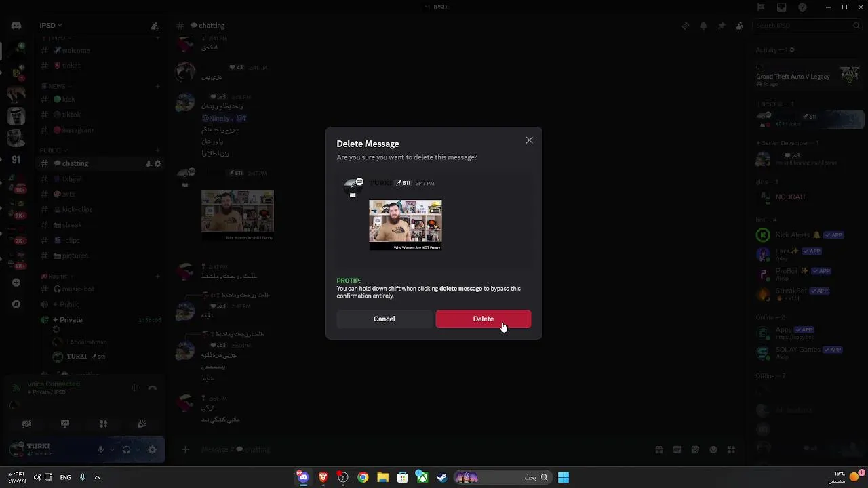The height and width of the screenshot is (488, 868).
Task: Close the Delete Message dialog with X
Action: coord(529,140)
